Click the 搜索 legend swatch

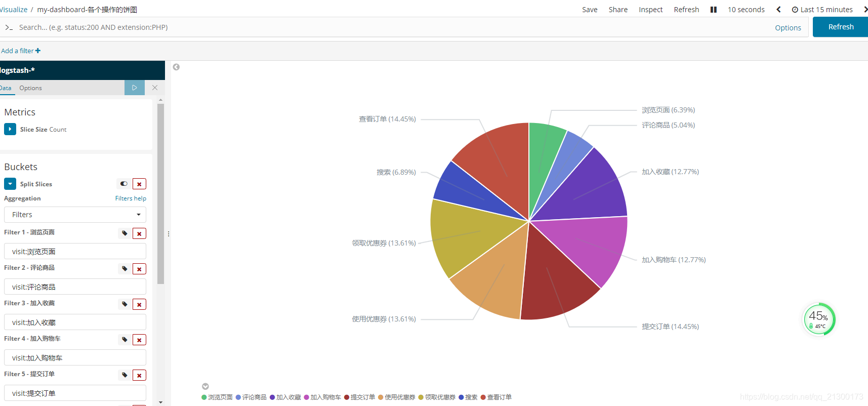(x=461, y=397)
